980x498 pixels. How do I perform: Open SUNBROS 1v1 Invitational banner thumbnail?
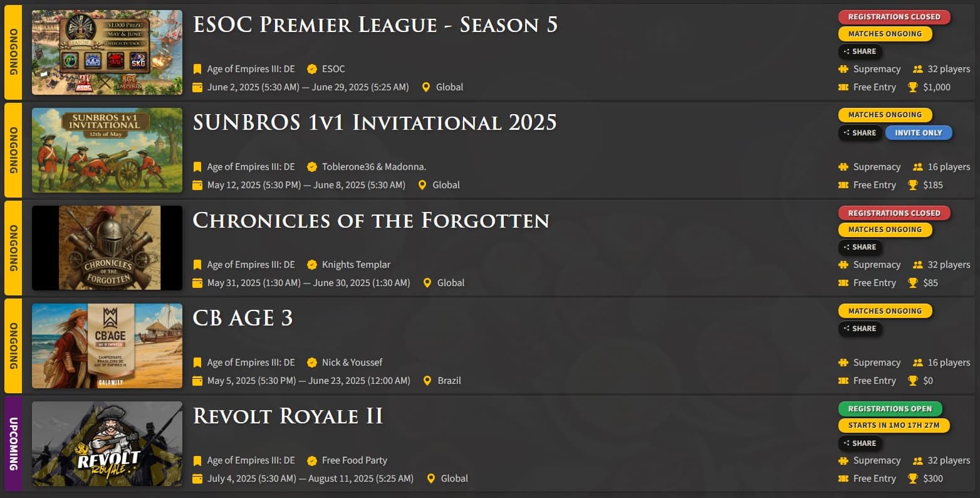107,150
